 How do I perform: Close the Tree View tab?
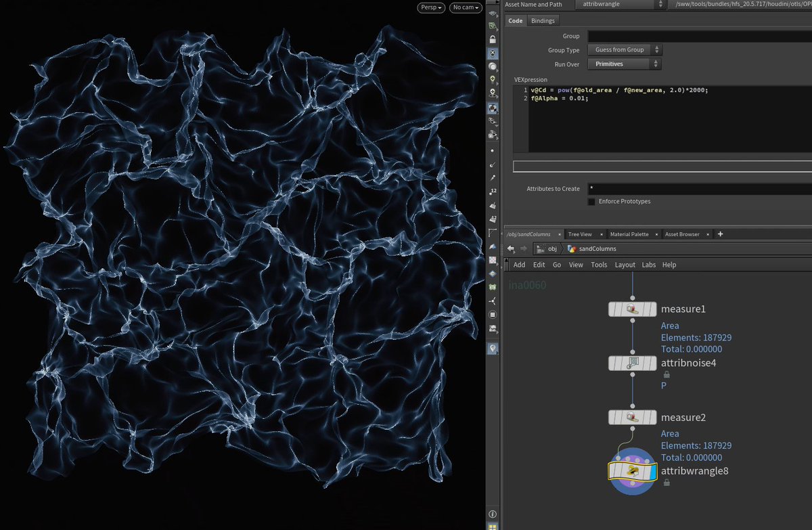pyautogui.click(x=602, y=234)
